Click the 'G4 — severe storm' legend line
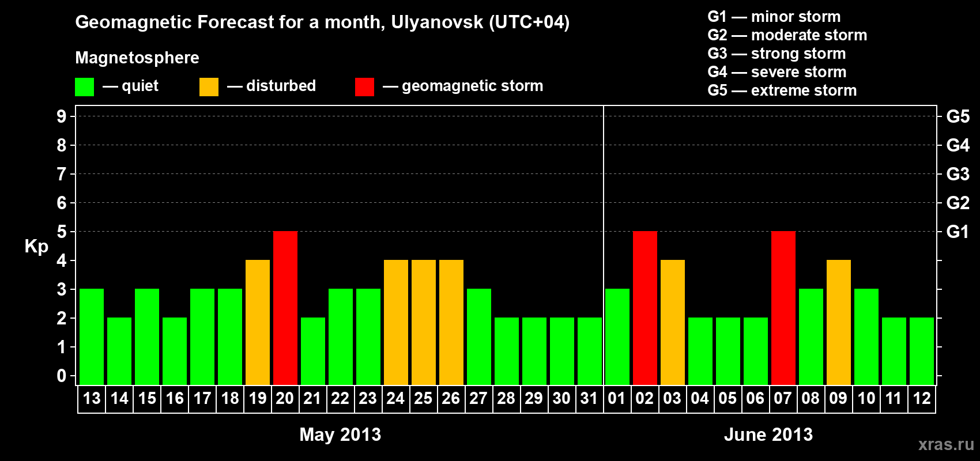This screenshot has height=461, width=980. tap(777, 72)
